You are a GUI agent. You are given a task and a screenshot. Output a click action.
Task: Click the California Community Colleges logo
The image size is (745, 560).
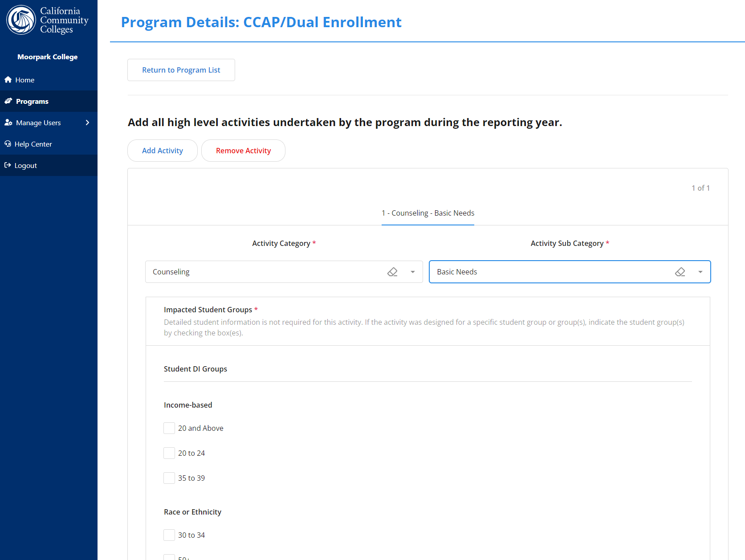coord(48,20)
